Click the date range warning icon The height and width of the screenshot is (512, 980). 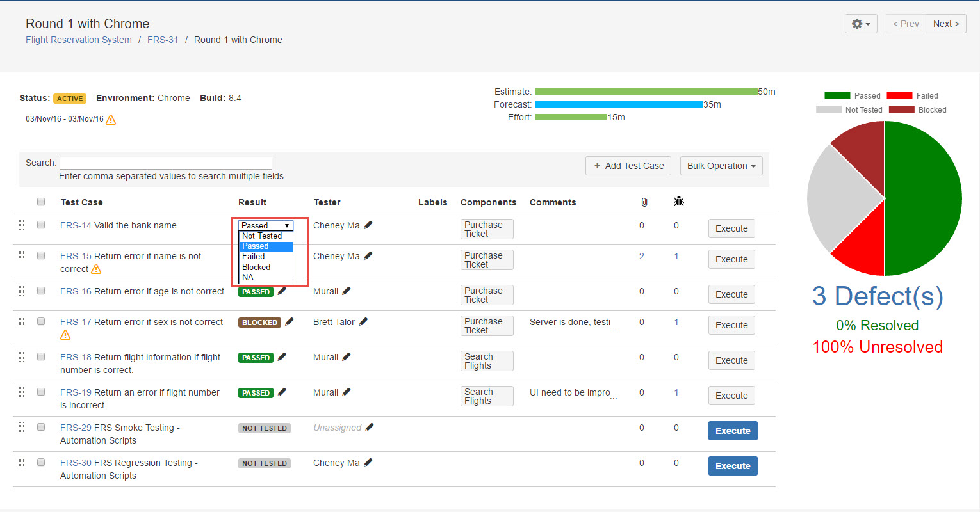pyautogui.click(x=111, y=120)
